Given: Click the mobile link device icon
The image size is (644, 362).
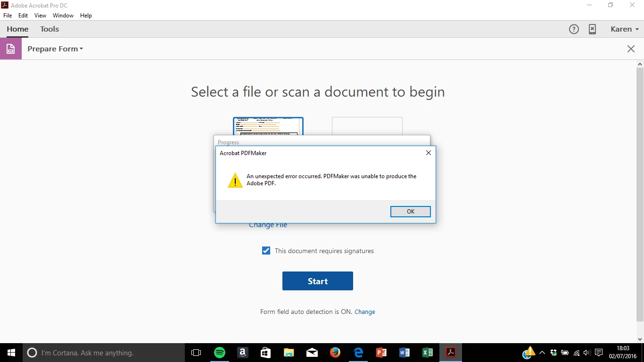Looking at the screenshot, I should [593, 29].
